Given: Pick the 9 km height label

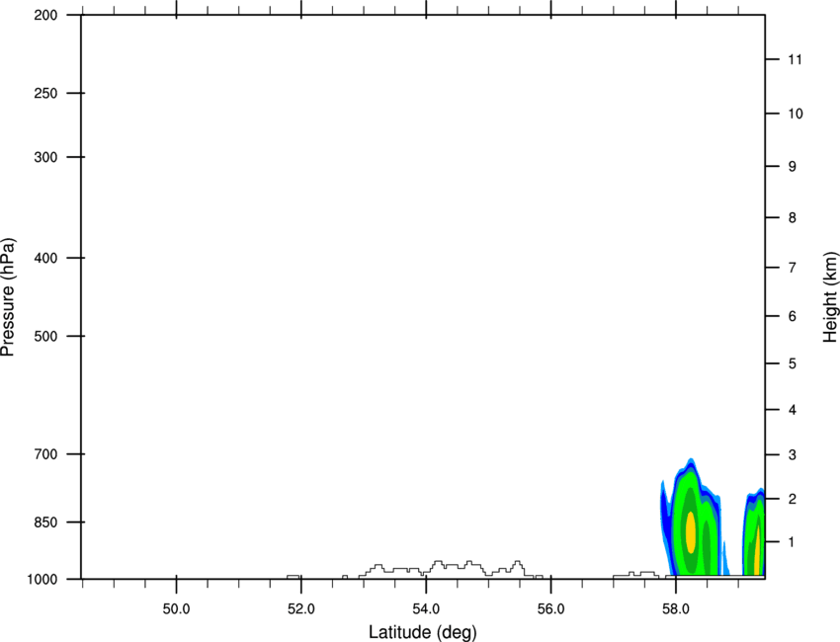Looking at the screenshot, I should click(x=793, y=167).
